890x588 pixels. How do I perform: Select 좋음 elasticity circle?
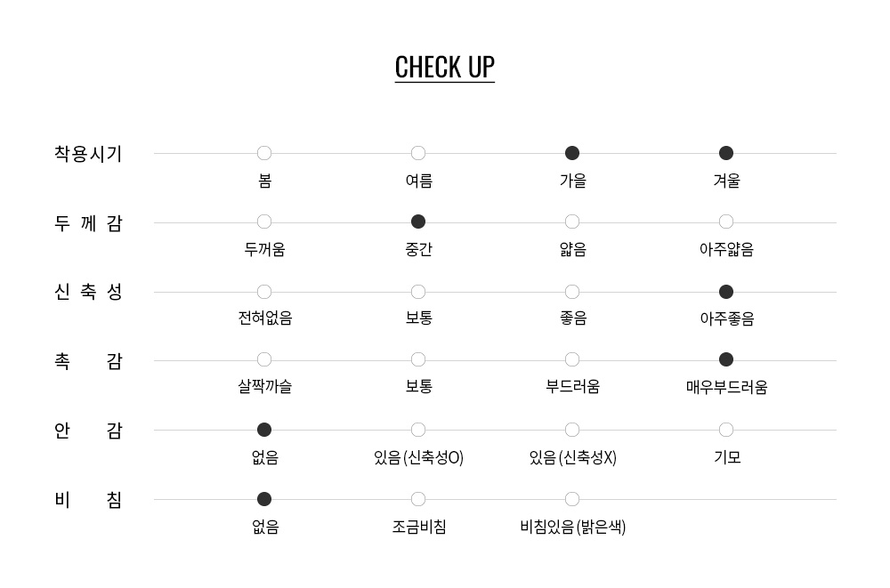pos(572,292)
